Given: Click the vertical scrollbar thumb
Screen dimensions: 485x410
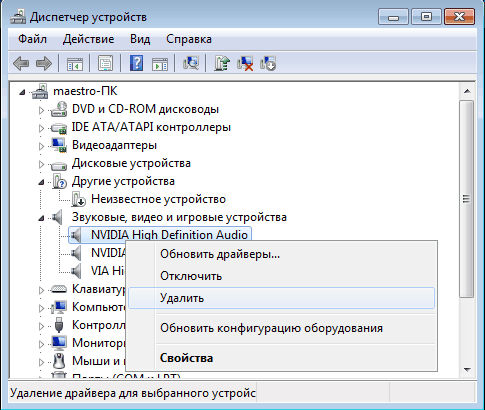Looking at the screenshot, I should pos(466,199).
